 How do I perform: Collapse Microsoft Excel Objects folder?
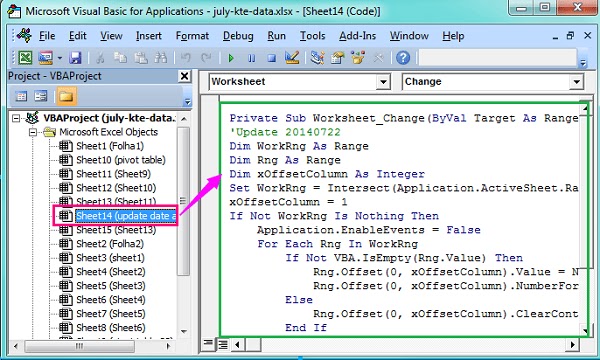(x=33, y=132)
